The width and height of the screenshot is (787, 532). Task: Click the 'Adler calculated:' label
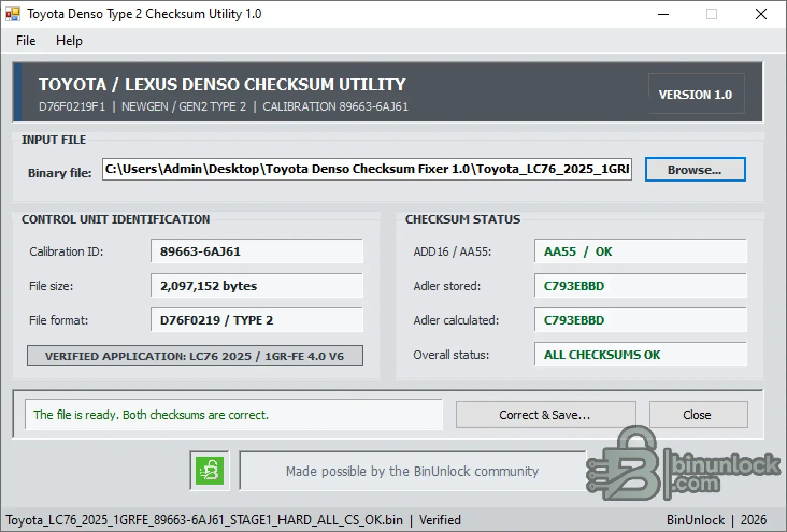pos(456,320)
